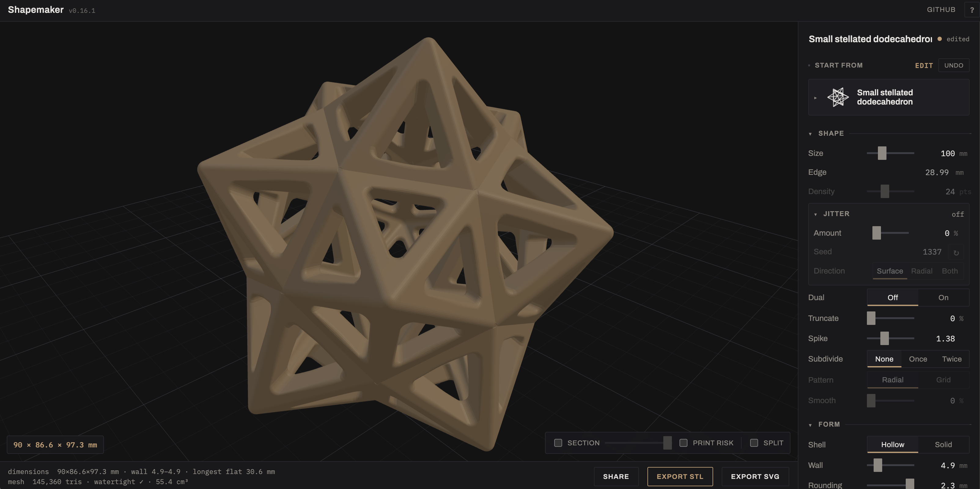Click the Spike value 1.38
Image resolution: width=980 pixels, height=489 pixels.
pyautogui.click(x=945, y=339)
